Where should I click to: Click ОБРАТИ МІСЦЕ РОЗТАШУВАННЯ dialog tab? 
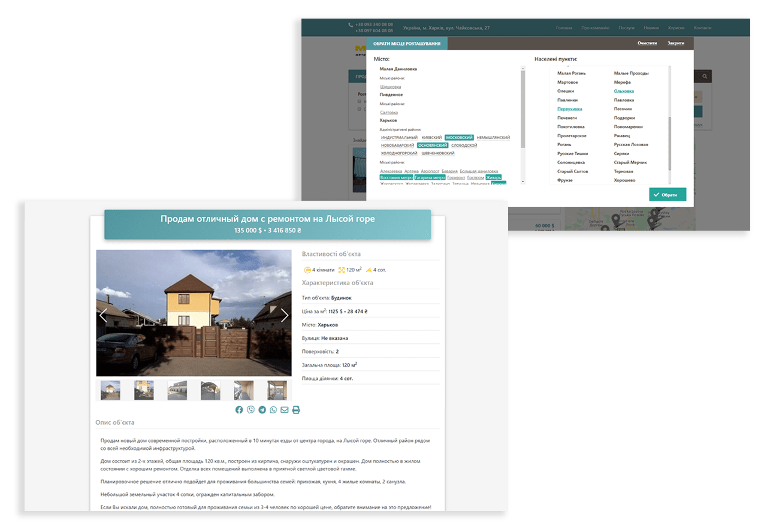[407, 43]
